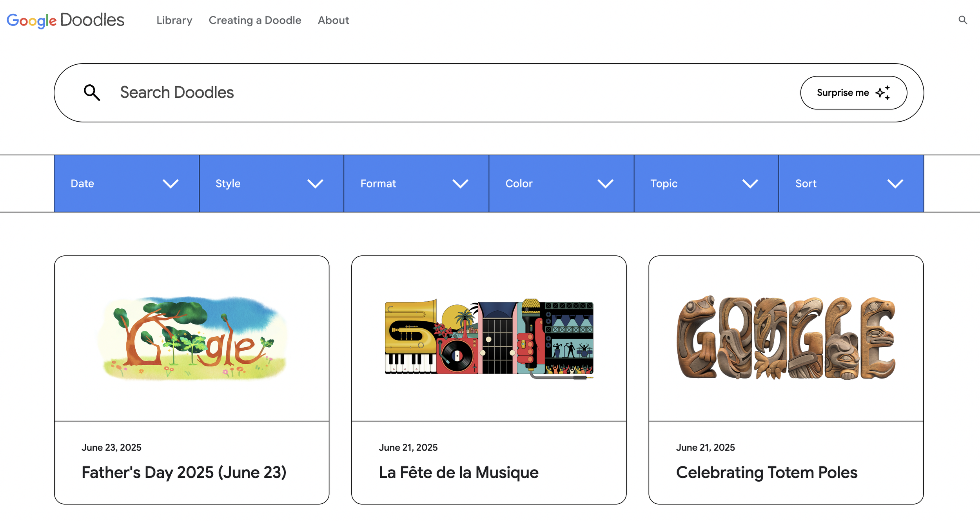Screen dimensions: 980x521
Task: Open the Library menu item
Action: [x=174, y=20]
